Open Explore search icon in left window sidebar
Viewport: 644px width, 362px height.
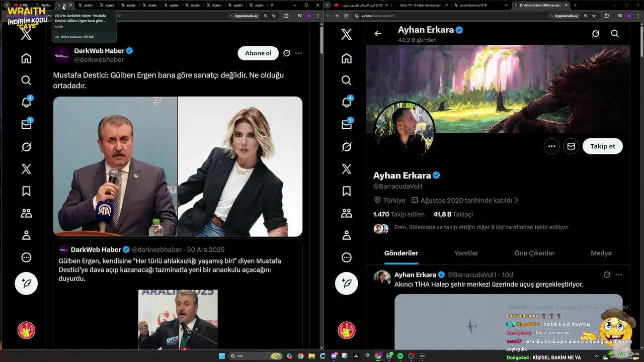point(26,80)
